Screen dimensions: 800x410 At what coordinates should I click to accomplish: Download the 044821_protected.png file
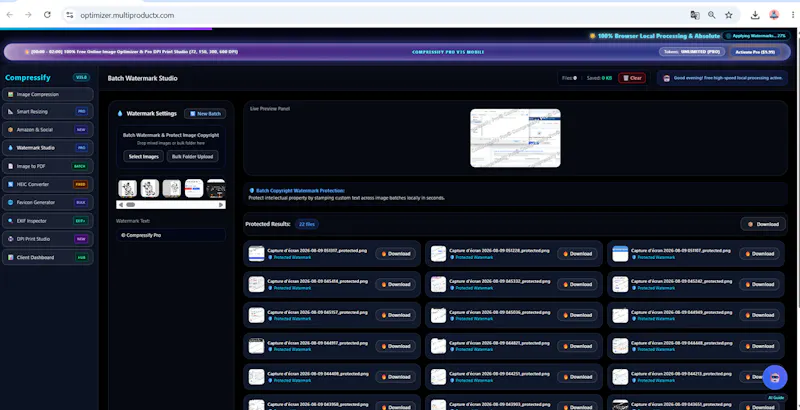pos(577,346)
